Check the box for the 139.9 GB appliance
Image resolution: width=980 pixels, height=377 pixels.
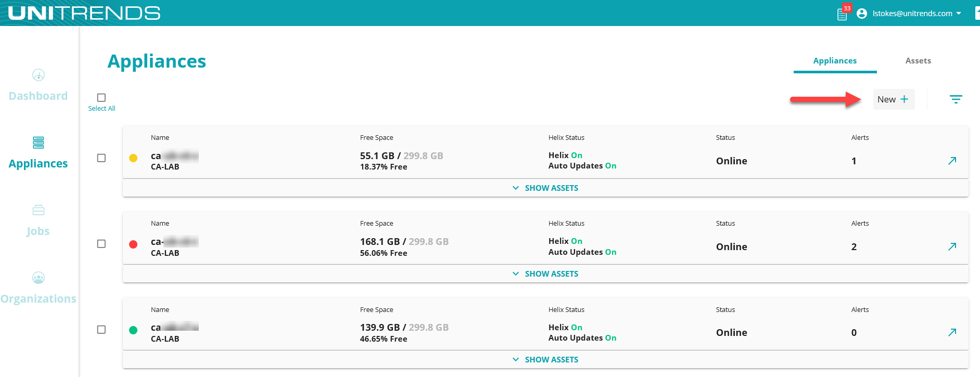tap(101, 330)
